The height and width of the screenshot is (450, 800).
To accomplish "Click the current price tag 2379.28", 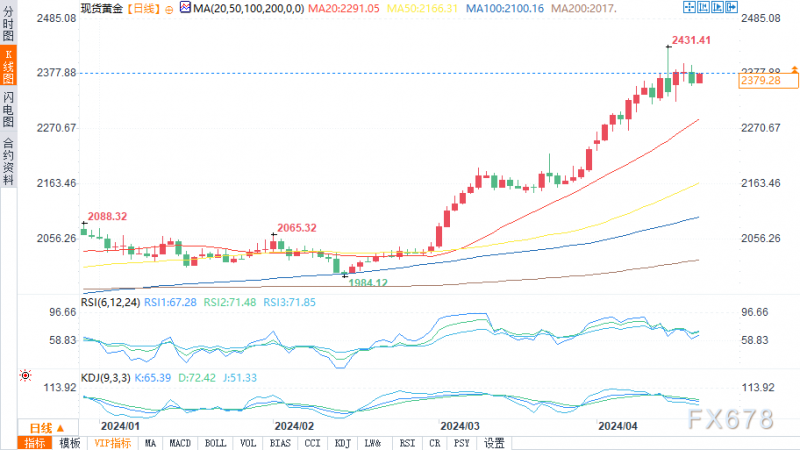I will point(768,81).
